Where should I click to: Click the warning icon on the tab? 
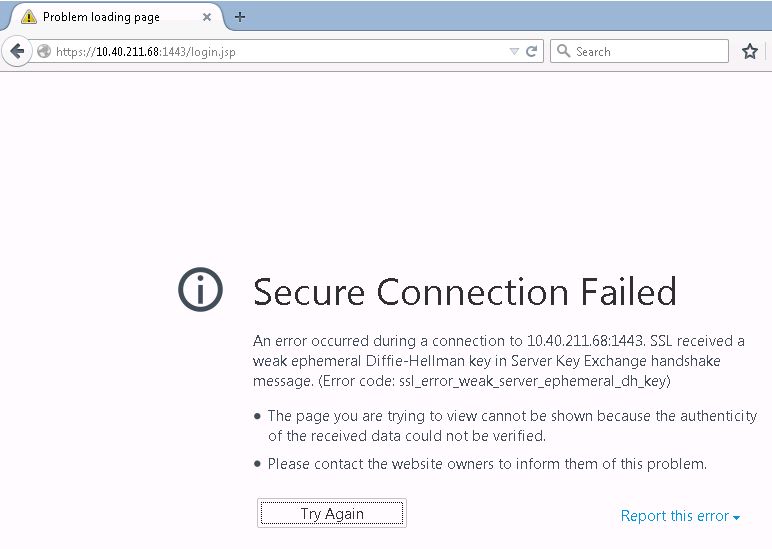[28, 17]
